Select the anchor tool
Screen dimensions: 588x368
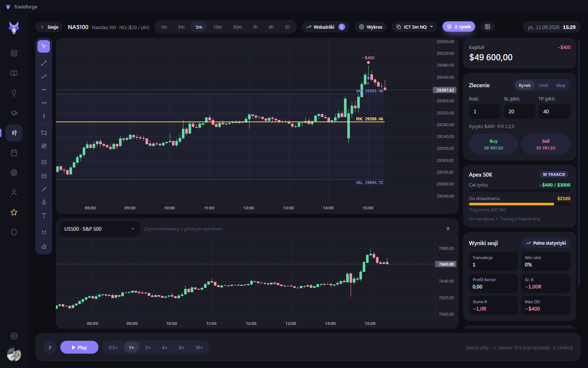[44, 202]
